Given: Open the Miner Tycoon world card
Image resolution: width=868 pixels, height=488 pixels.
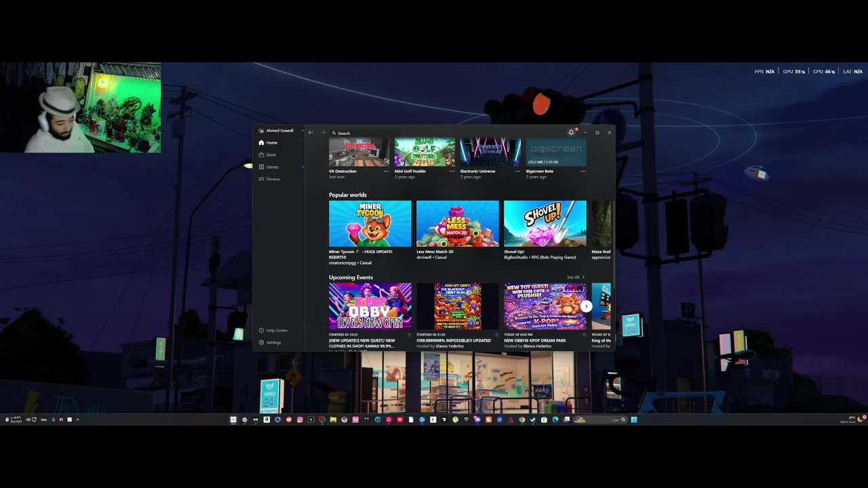Looking at the screenshot, I should click(370, 224).
